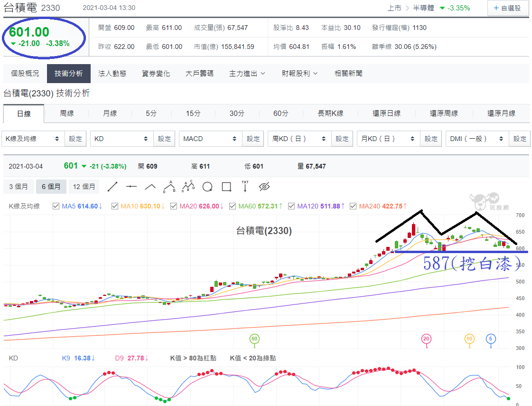Click 設定 next to the KD dropdown
Viewport: 532px width, 406px height.
click(x=164, y=139)
